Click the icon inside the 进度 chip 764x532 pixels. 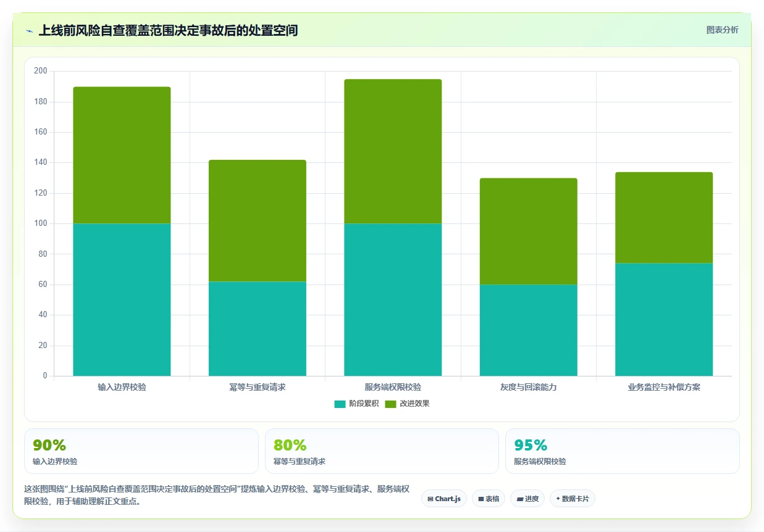[x=519, y=499]
